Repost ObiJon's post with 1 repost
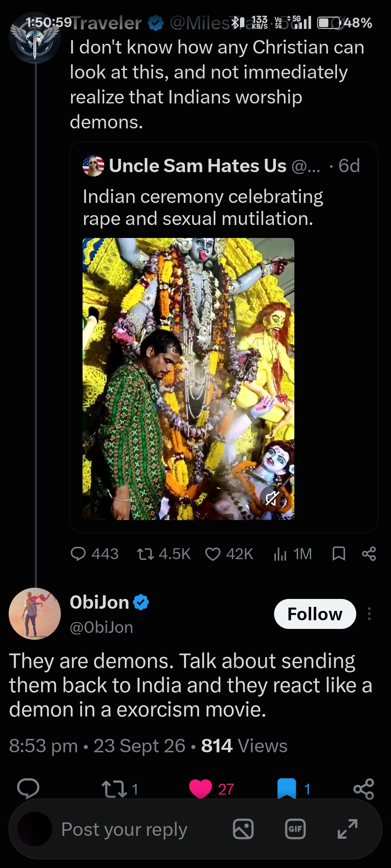 click(x=114, y=789)
